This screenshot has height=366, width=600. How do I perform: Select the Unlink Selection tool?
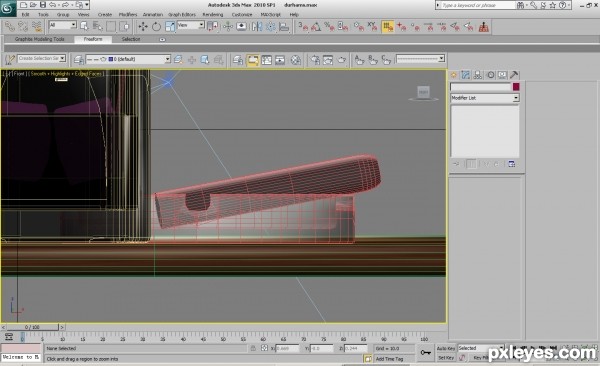(x=23, y=26)
